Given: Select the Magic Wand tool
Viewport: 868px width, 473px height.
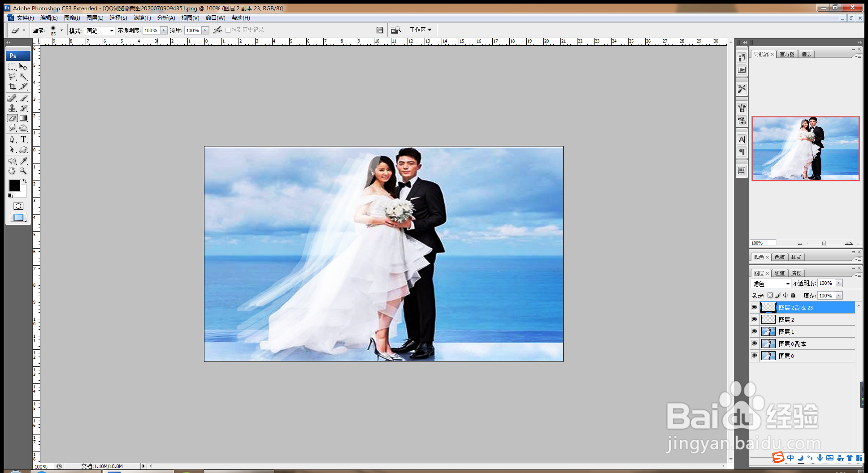Looking at the screenshot, I should 24,77.
